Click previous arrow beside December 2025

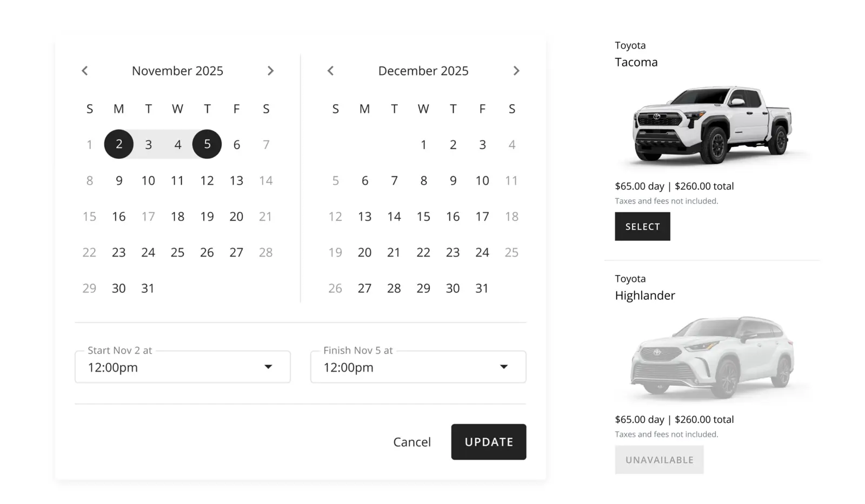330,71
